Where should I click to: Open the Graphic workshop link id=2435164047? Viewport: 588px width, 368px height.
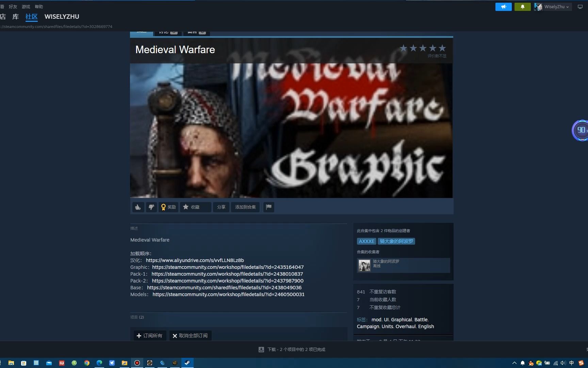tap(228, 267)
